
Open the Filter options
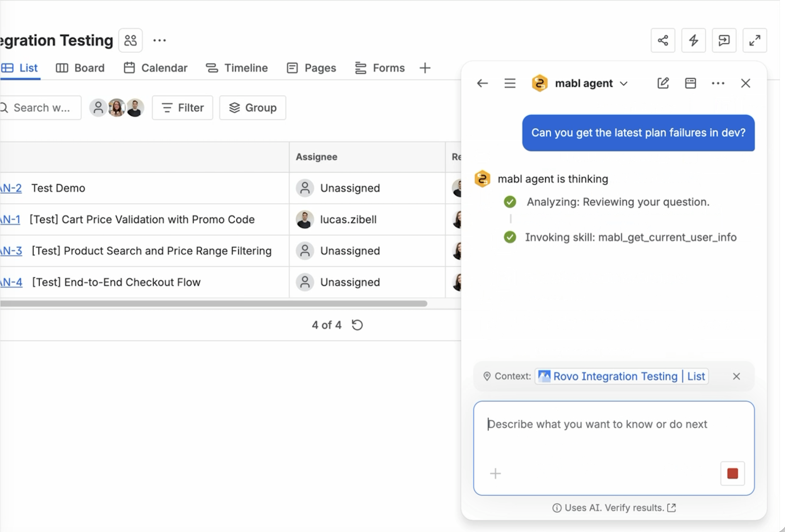coord(183,108)
